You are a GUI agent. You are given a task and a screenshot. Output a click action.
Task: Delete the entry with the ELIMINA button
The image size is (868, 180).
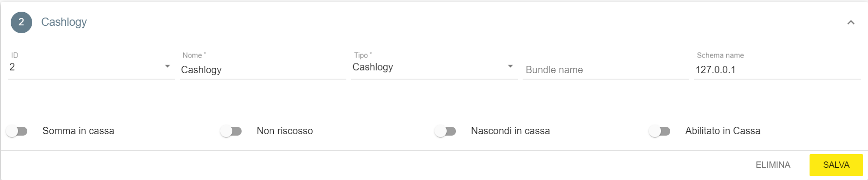coord(773,165)
